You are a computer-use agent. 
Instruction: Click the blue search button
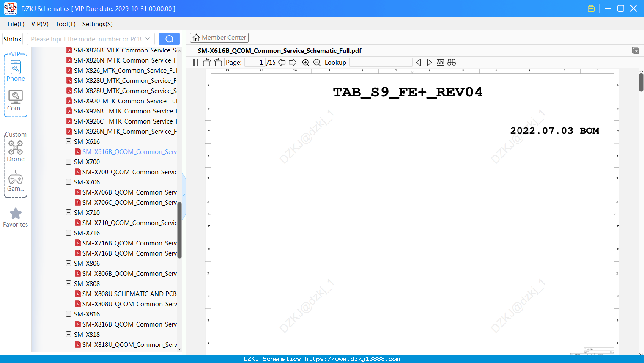[x=169, y=39]
